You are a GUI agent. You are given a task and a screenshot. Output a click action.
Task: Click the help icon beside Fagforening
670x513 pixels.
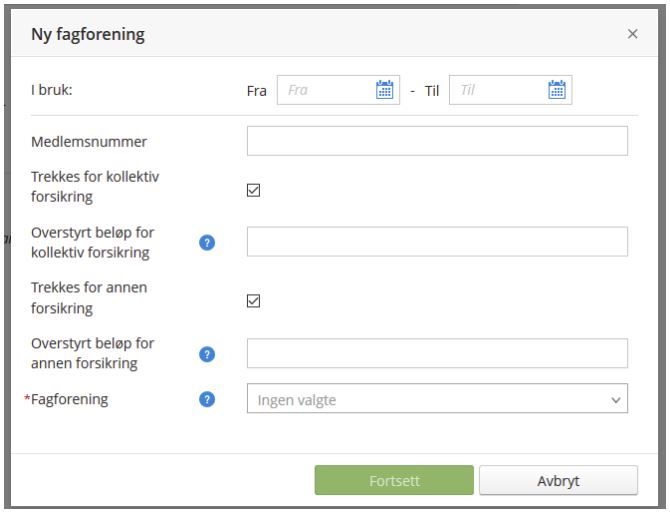click(x=207, y=399)
